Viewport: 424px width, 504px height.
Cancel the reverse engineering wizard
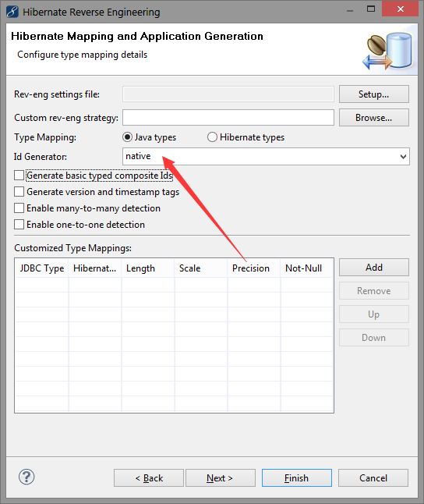[x=373, y=478]
